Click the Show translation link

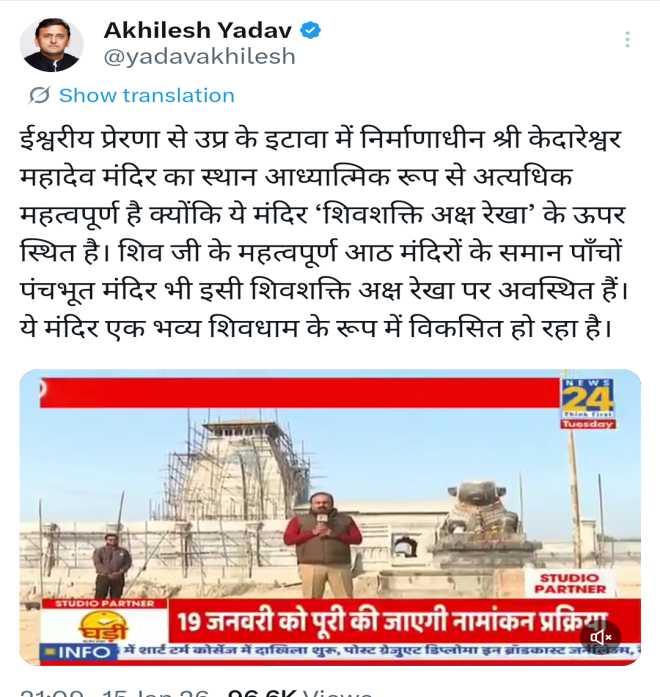click(x=147, y=96)
